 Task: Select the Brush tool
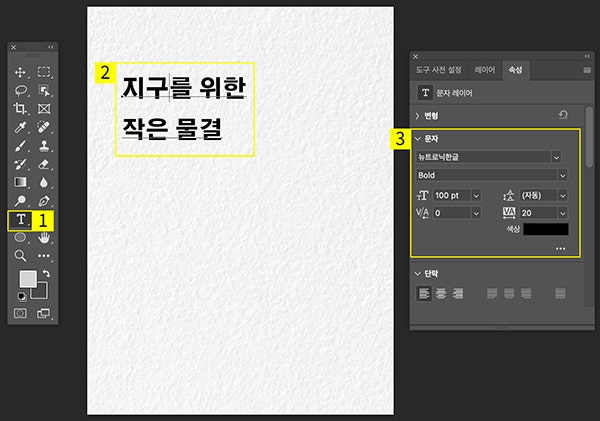coord(20,146)
